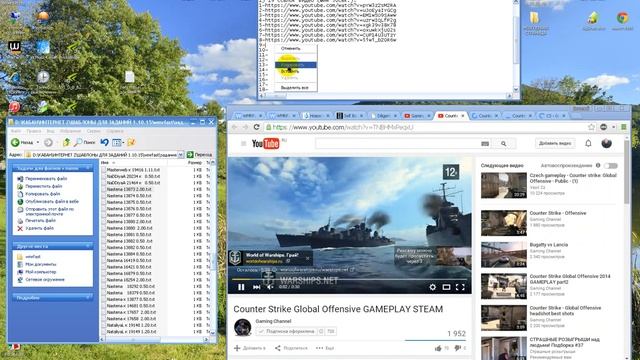Seek on the video progress bar
This screenshot has width=640, height=360.
351,280
